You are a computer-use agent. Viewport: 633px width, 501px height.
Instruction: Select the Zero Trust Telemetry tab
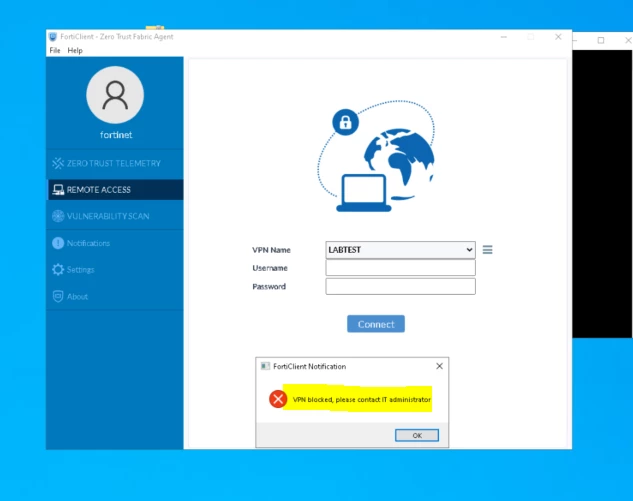pyautogui.click(x=115, y=163)
